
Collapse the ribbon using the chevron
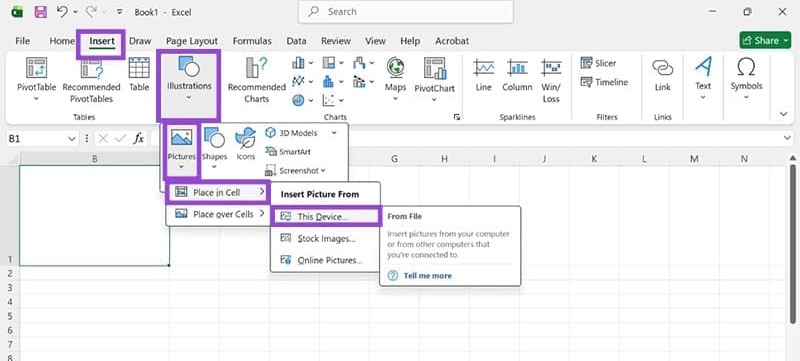pyautogui.click(x=784, y=114)
